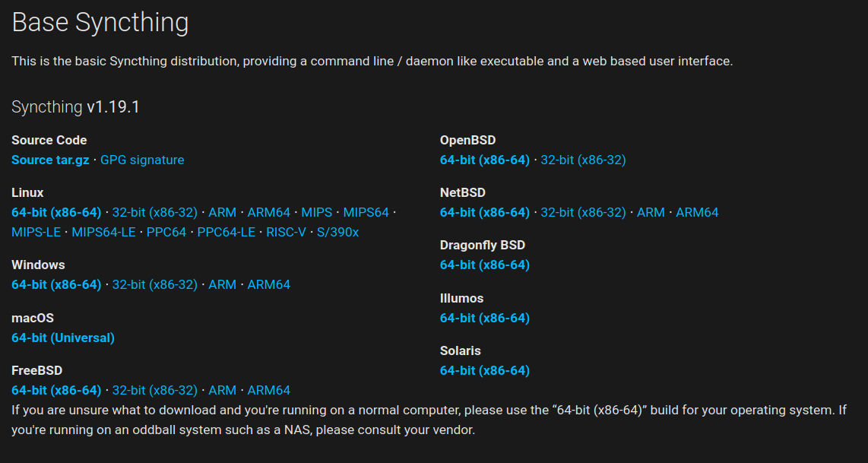Image resolution: width=868 pixels, height=463 pixels.
Task: Pick the Linux S/390x download
Action: (337, 232)
